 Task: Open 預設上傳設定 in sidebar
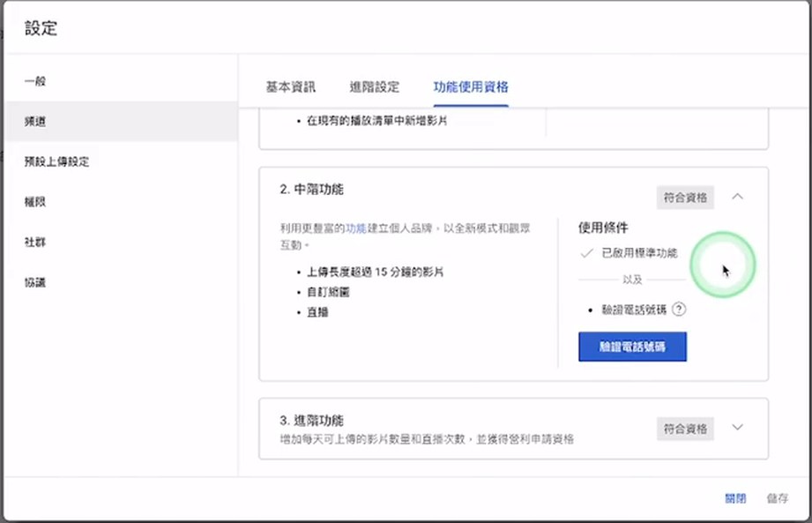(57, 161)
